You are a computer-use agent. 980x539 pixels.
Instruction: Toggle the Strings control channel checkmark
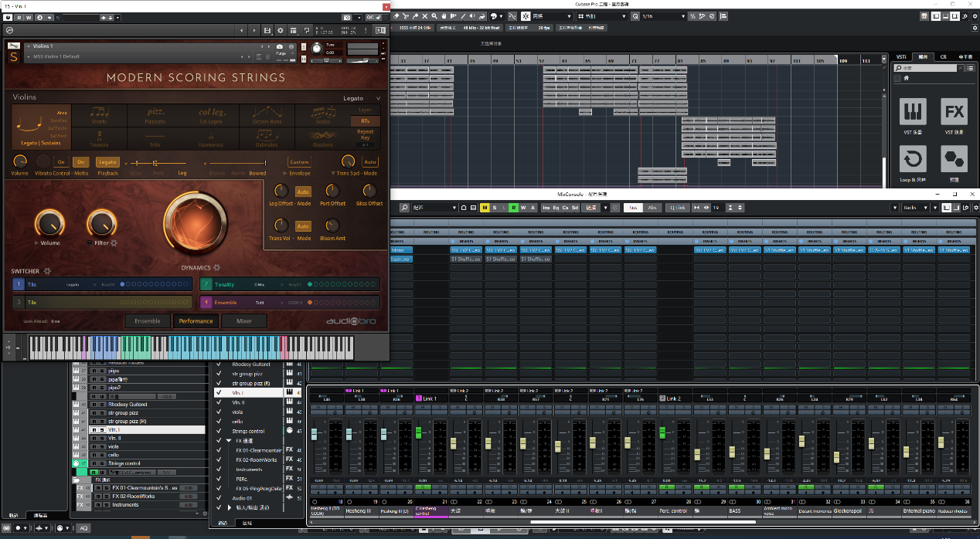coord(219,431)
